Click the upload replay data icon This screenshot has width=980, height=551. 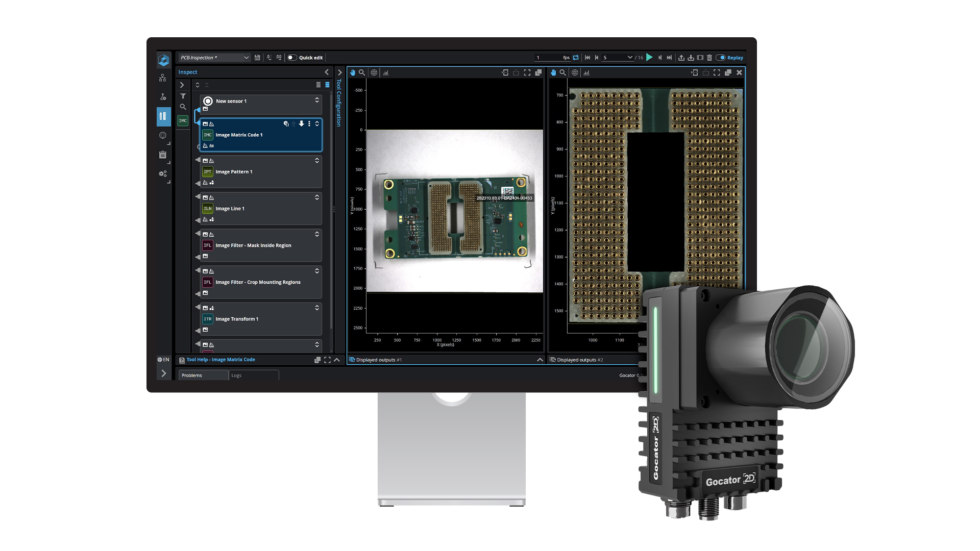(681, 58)
